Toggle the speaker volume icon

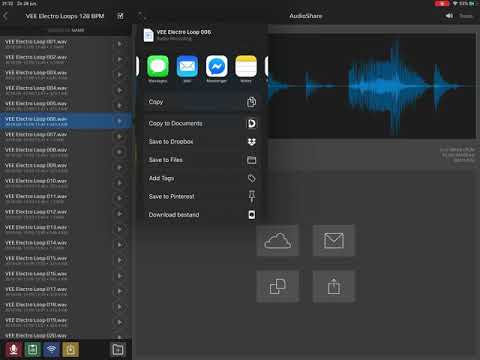click(449, 16)
